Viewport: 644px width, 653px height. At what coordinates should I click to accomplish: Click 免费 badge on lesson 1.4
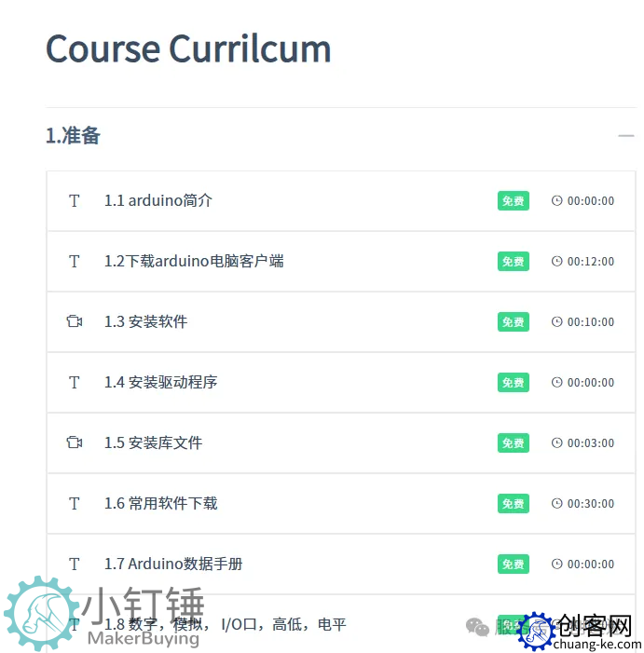(514, 382)
